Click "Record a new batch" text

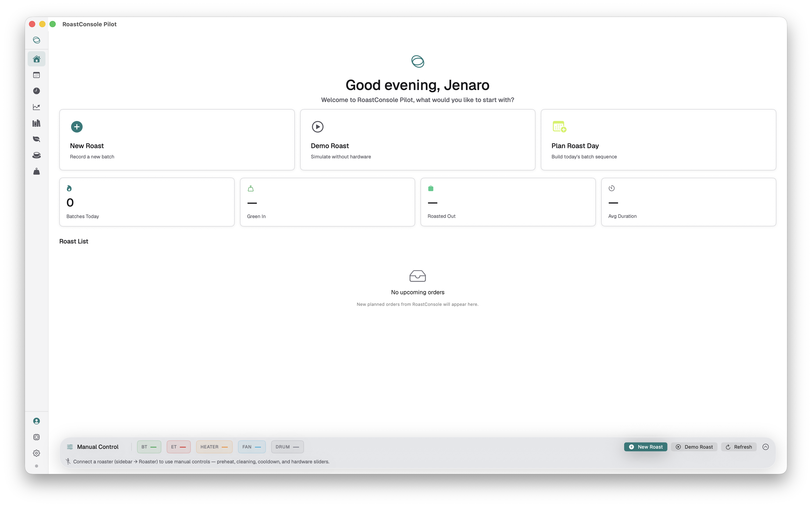coord(92,157)
